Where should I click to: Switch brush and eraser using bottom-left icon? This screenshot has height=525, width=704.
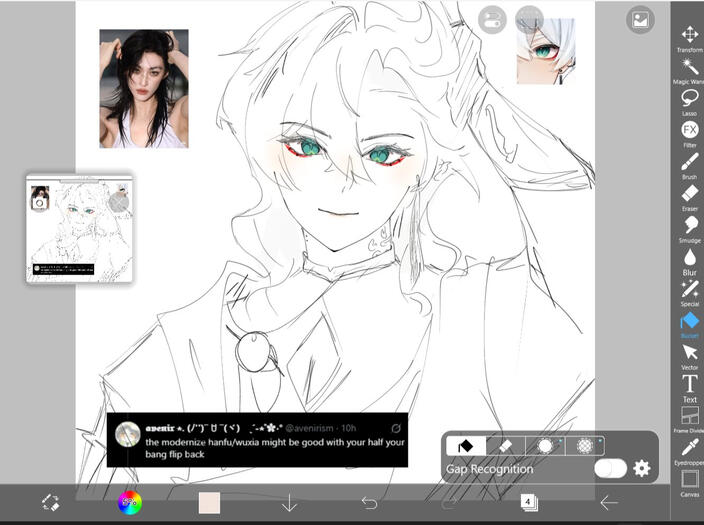(x=50, y=503)
